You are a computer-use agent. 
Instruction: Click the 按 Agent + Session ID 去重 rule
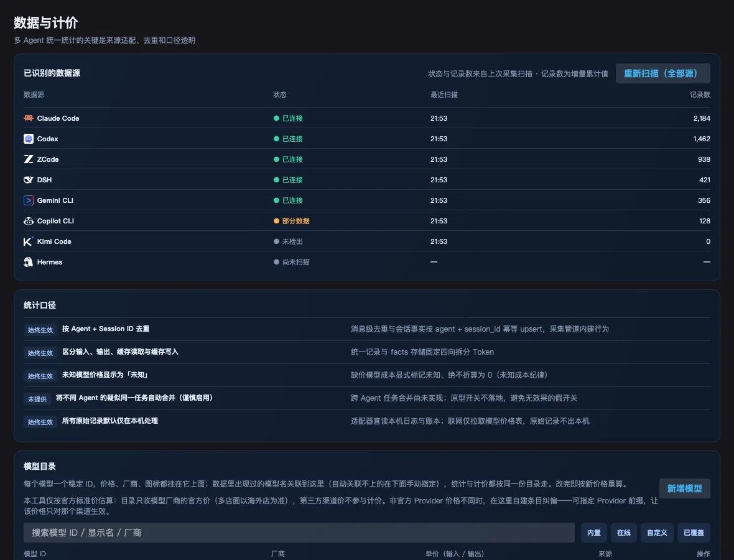[106, 329]
